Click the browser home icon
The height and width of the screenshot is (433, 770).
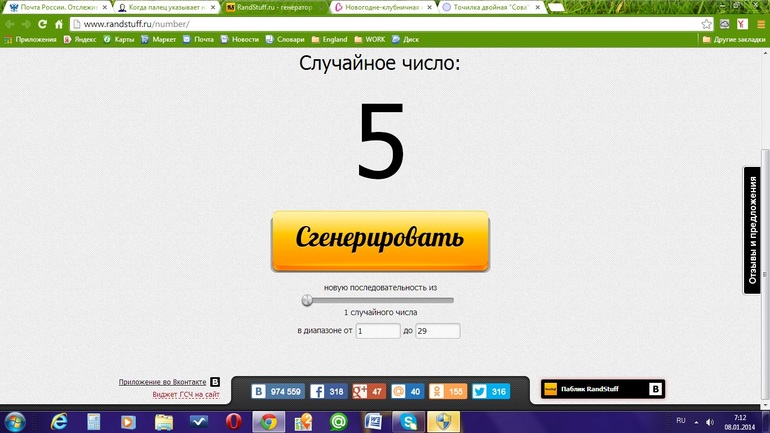[59, 24]
